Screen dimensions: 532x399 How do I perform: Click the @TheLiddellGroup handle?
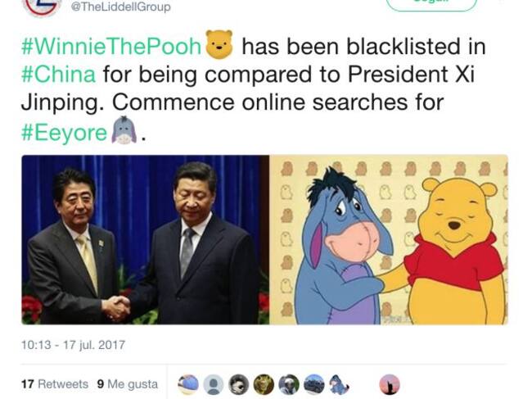(121, 7)
